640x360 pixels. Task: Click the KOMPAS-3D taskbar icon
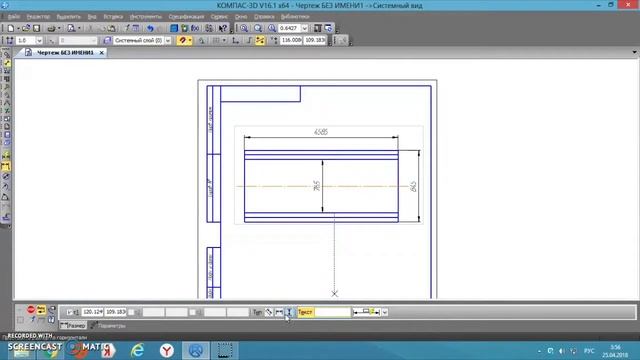(x=196, y=350)
